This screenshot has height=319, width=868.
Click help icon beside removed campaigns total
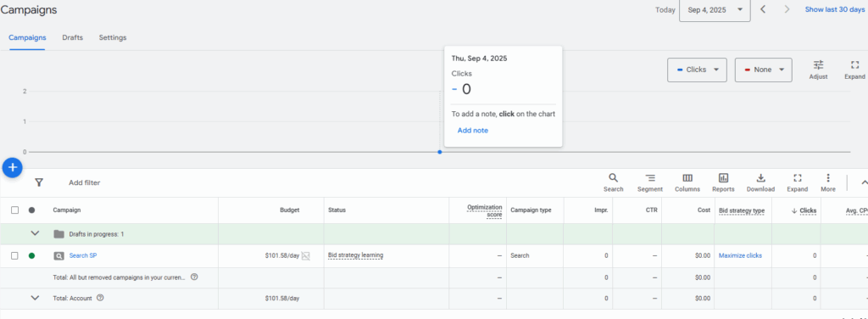tap(194, 277)
